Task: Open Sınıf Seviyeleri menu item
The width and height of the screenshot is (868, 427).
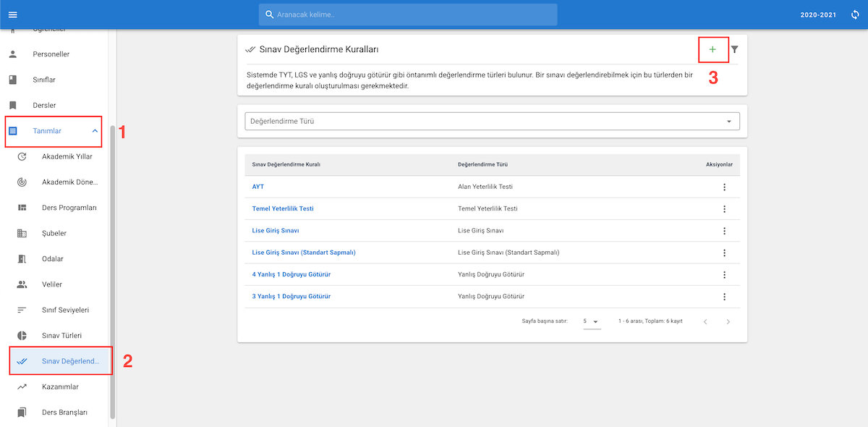Action: pyautogui.click(x=59, y=310)
